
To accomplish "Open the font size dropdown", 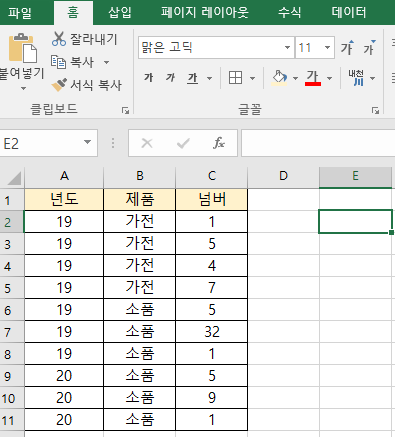I will (x=327, y=48).
